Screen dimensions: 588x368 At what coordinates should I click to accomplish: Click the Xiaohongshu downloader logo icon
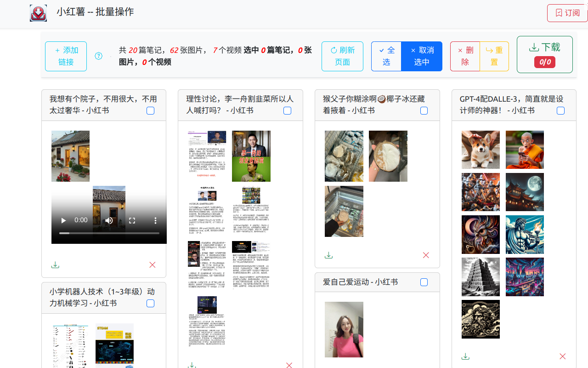(x=38, y=13)
